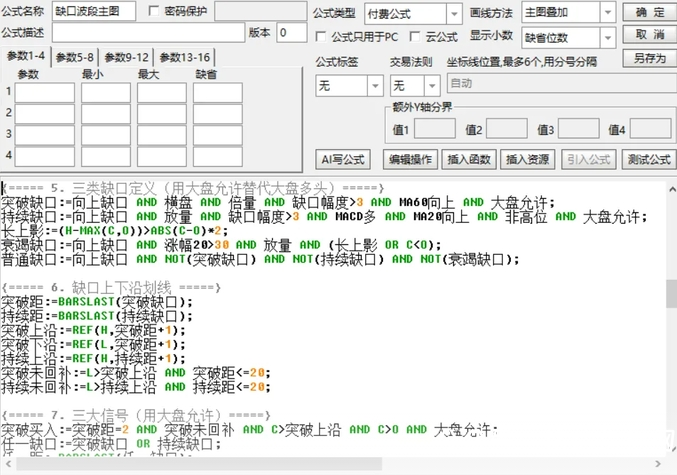Click the comment 7. 三大信号
Image resolution: width=677 pixels, height=475 pixels.
pos(136,415)
